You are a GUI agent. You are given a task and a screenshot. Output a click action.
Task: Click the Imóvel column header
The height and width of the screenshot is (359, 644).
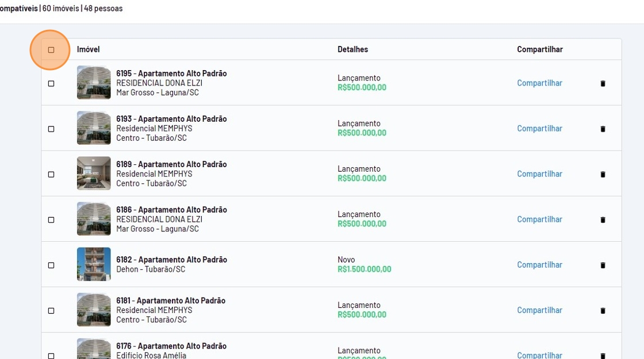tap(89, 49)
